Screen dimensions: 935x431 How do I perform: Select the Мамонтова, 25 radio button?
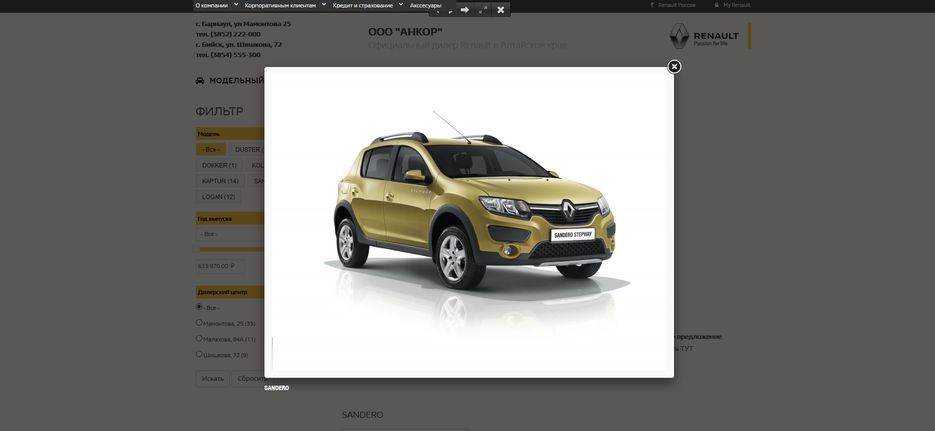click(199, 322)
